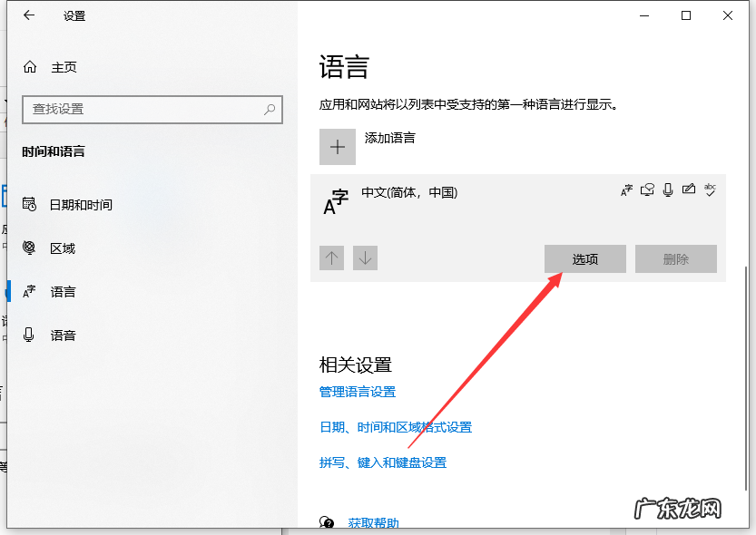This screenshot has width=756, height=535.
Task: Click the speech recognition microphone icon on language row
Action: (x=668, y=190)
